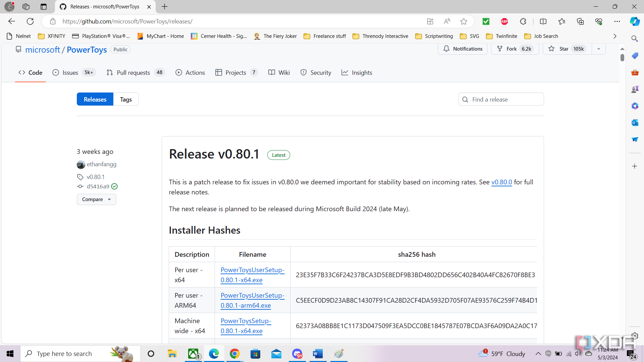
Task: Open Edge Favorites list icon
Action: coord(562,21)
